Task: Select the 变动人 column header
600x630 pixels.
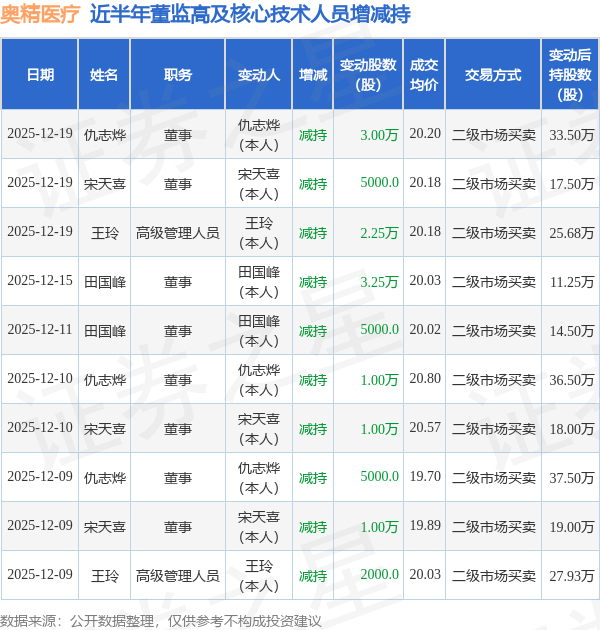Action: [x=258, y=75]
